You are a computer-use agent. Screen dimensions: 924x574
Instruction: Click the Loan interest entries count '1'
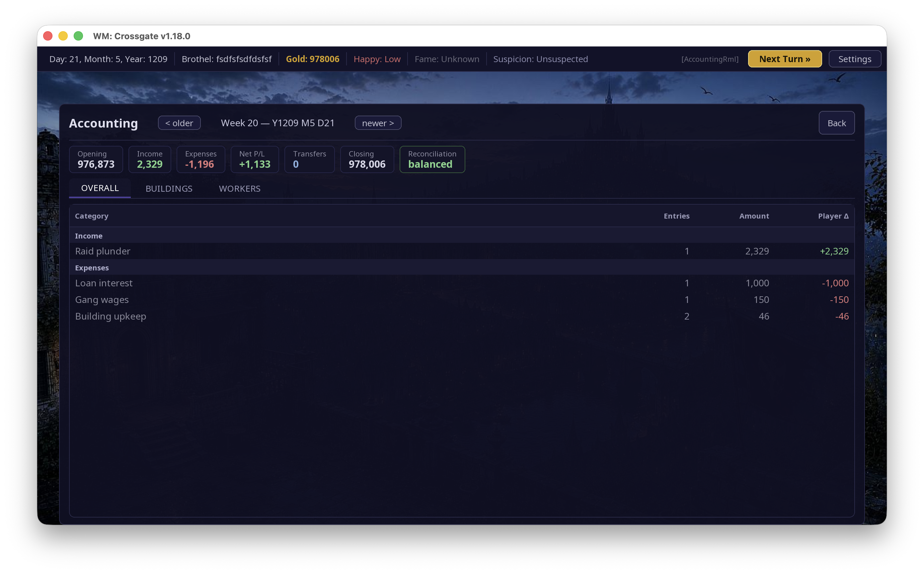(x=687, y=283)
